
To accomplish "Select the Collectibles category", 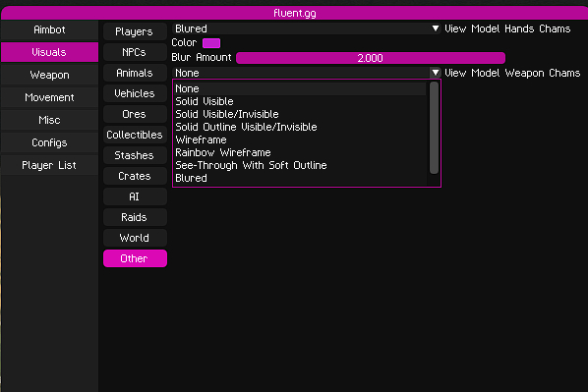I will point(135,135).
